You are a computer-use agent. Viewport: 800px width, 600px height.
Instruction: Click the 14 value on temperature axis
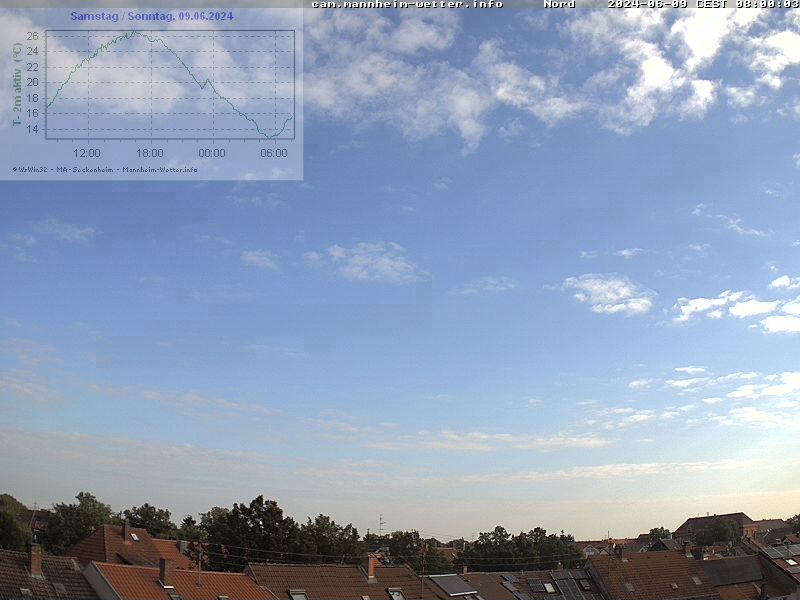[32, 129]
